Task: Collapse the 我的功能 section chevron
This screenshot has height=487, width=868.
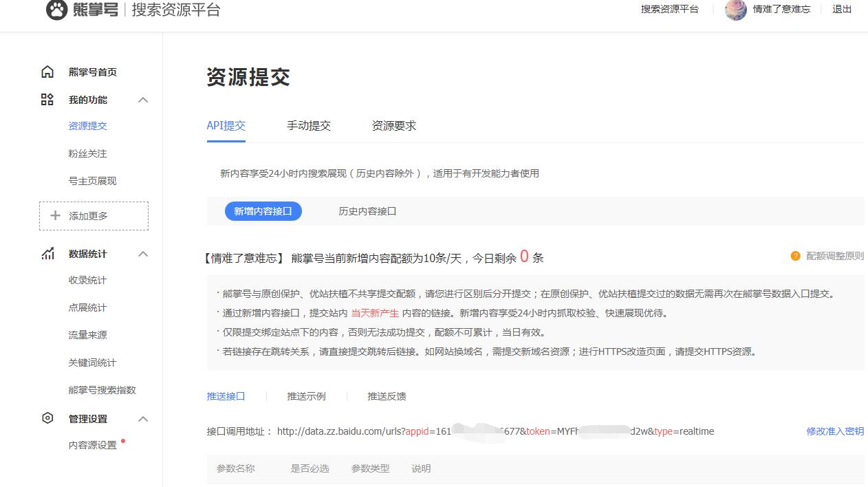Action: coord(143,100)
